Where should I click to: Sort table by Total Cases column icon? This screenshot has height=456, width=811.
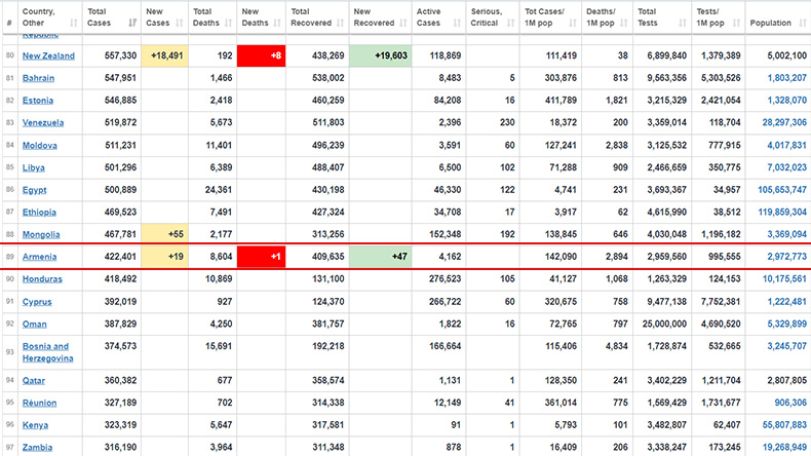[133, 23]
